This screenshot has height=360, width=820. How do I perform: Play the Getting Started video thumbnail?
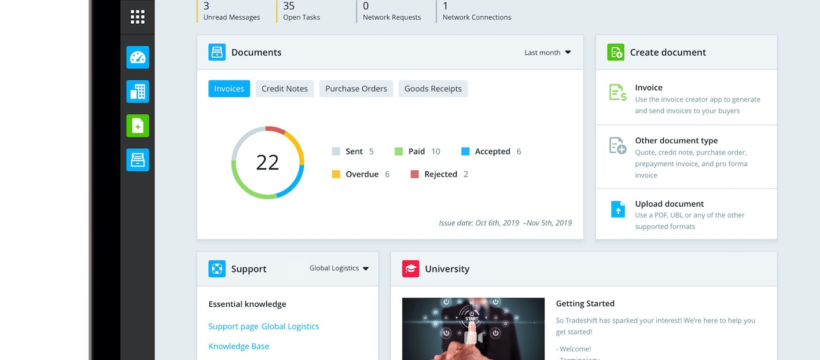pos(473,329)
